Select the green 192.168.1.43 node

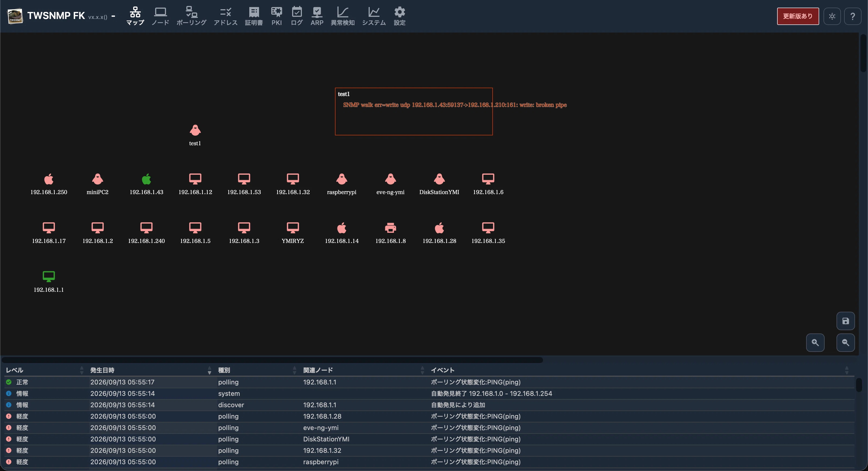[146, 179]
